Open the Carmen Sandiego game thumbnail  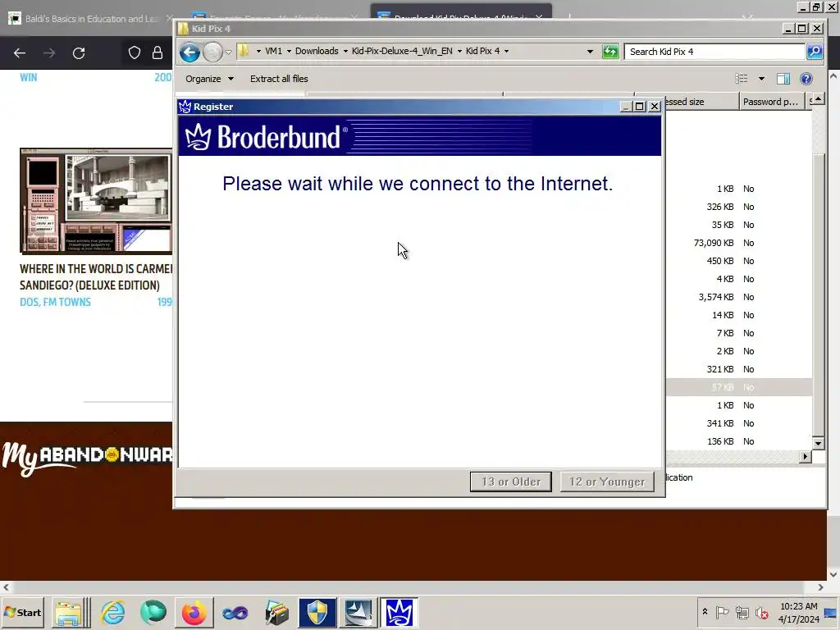tap(96, 201)
